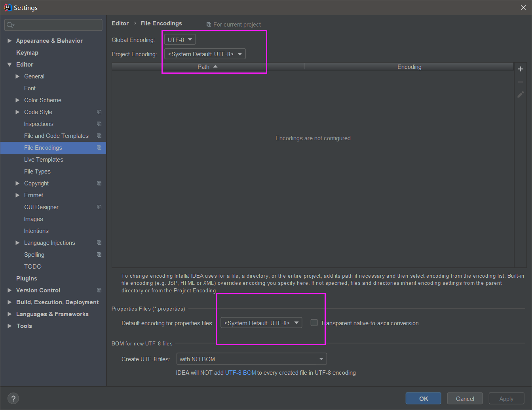Screen dimensions: 532x410
Task: Open default properties files encoding dropdown
Action: 261,323
